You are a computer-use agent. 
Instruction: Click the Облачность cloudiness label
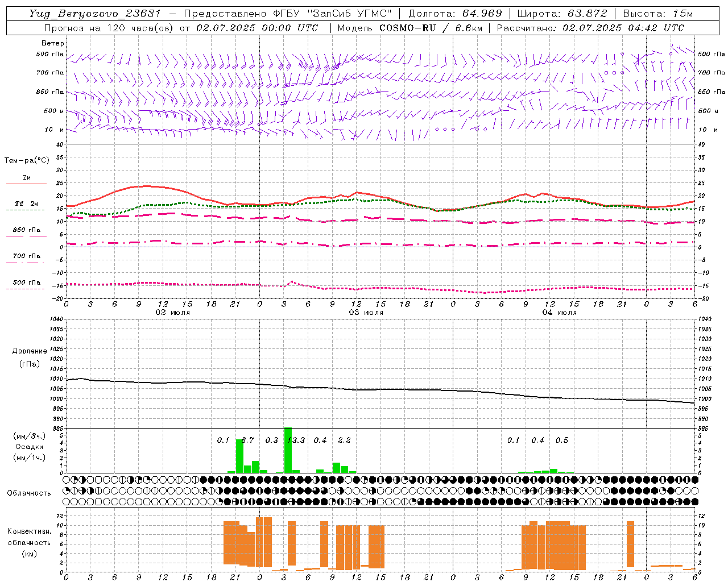[x=29, y=493]
